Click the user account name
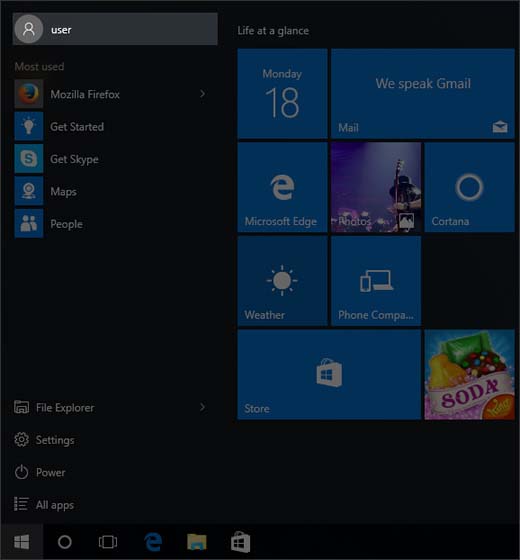 [x=61, y=30]
